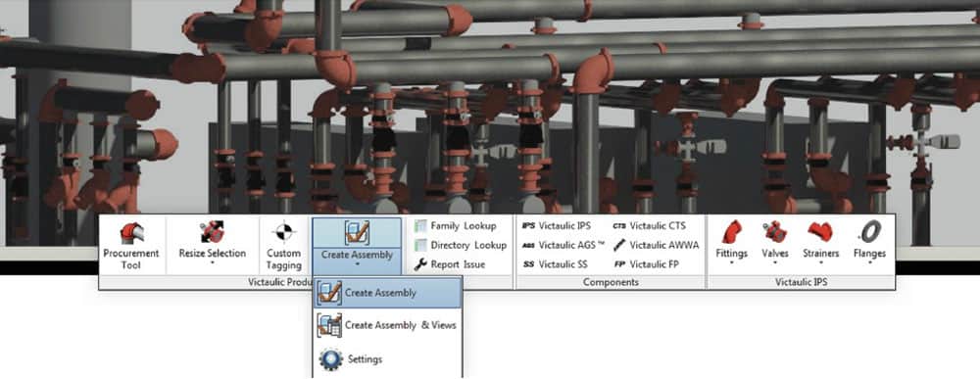Click the Components panel title
The image size is (980, 379).
[611, 282]
